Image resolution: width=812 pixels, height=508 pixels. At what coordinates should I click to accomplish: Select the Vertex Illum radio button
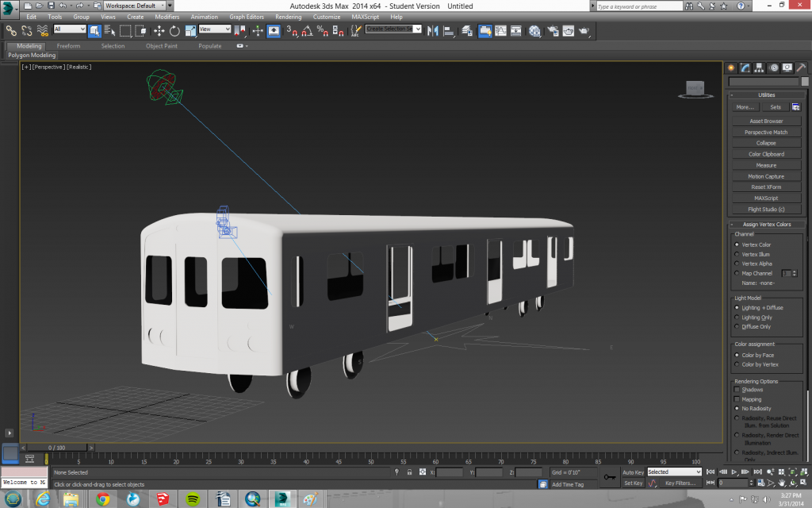tap(737, 254)
